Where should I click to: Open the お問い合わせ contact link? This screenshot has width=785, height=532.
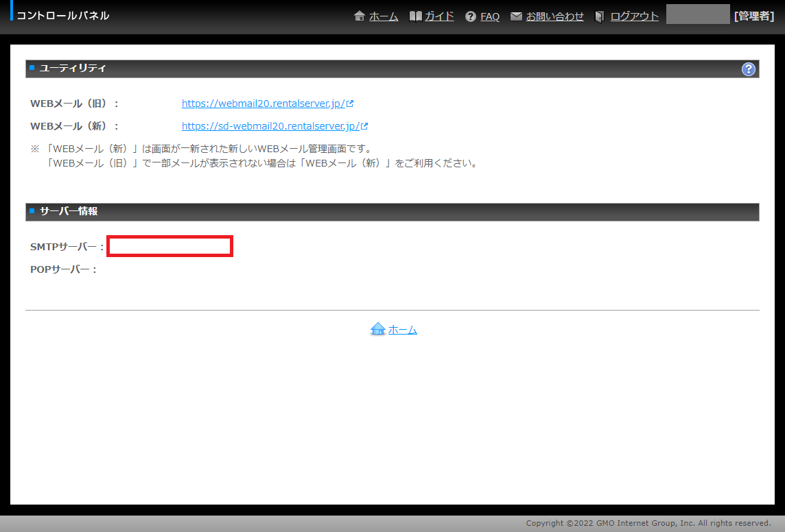click(x=554, y=16)
